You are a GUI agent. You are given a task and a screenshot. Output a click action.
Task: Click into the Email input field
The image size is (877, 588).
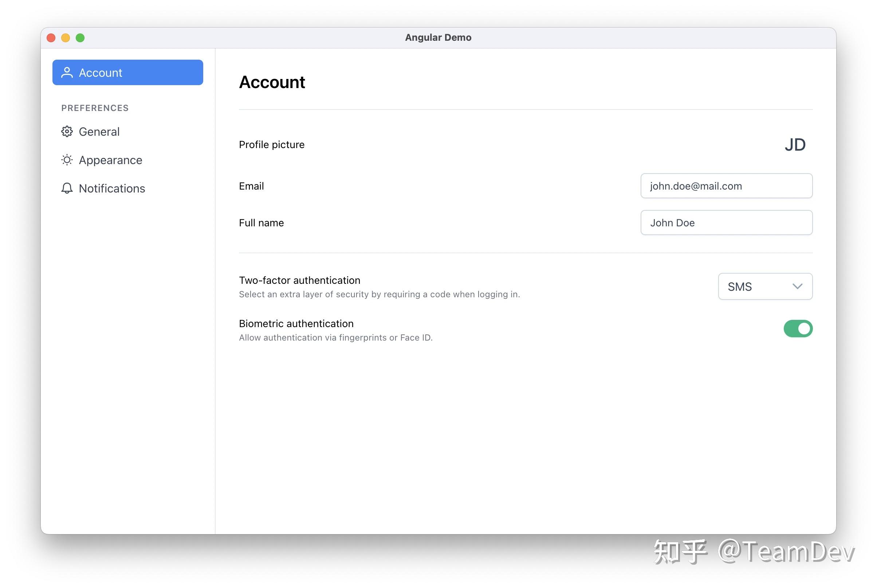(726, 186)
